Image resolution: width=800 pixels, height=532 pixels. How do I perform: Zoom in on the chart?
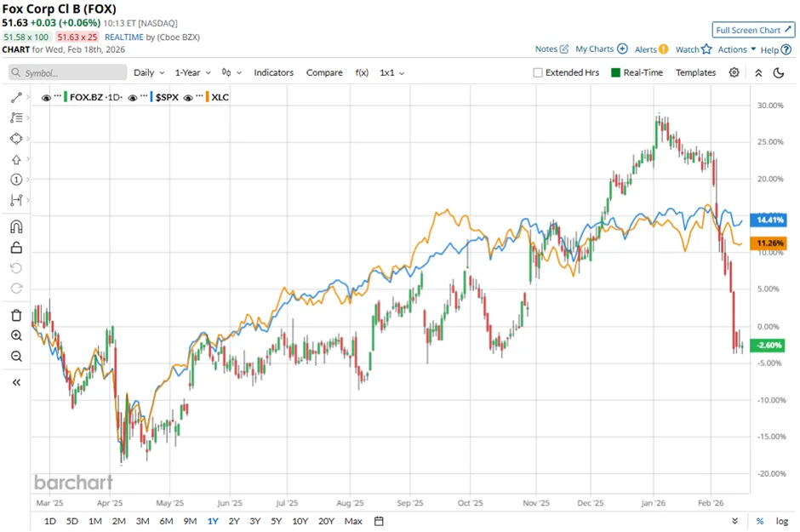click(16, 335)
